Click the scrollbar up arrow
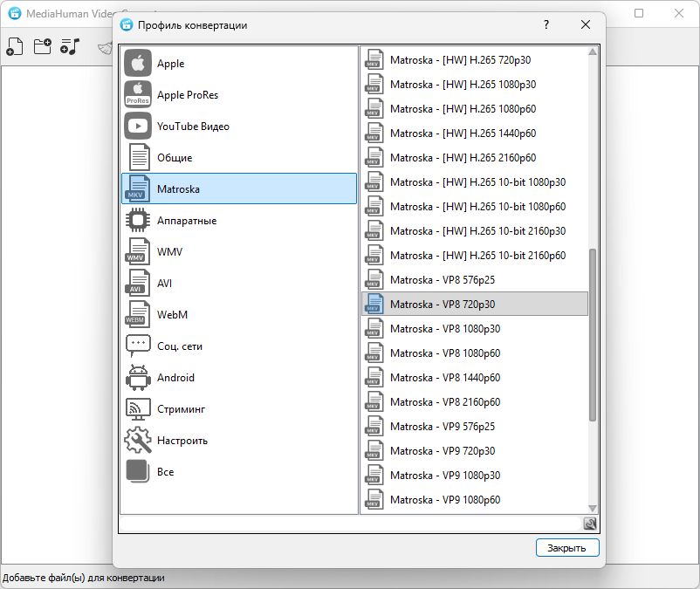 [593, 51]
